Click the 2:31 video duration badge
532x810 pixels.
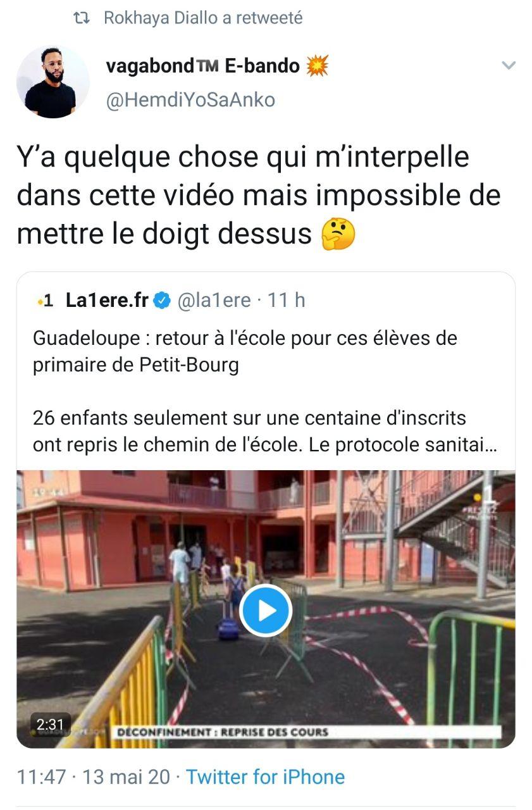point(50,724)
